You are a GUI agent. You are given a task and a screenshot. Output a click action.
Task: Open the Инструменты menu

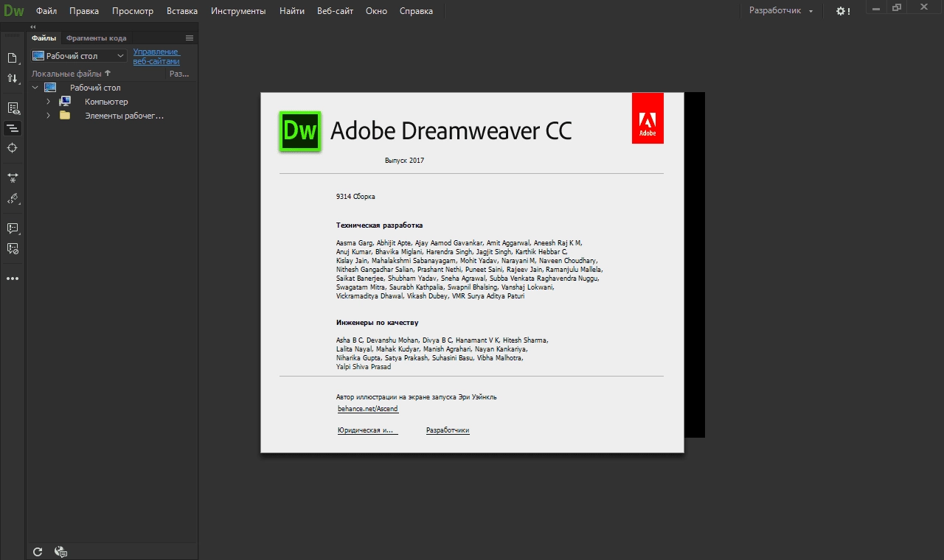coord(238,11)
